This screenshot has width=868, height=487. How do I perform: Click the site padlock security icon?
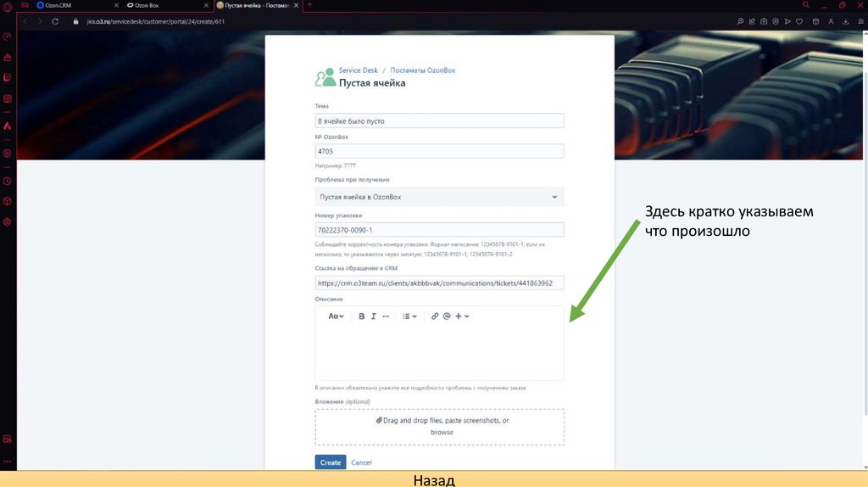tap(75, 21)
